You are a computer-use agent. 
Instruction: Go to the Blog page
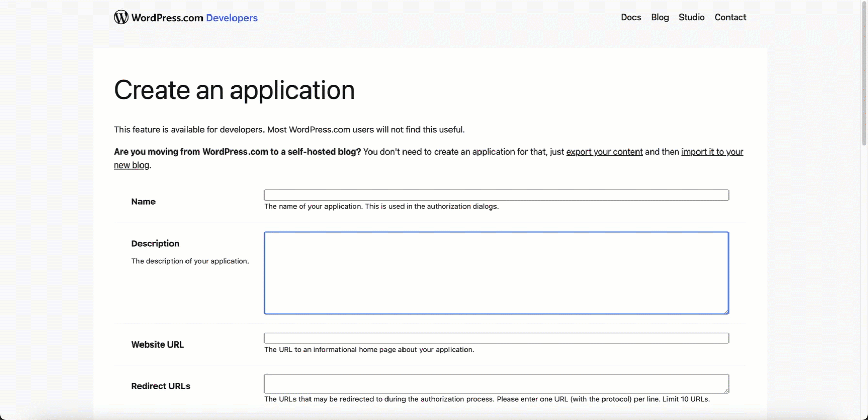click(x=660, y=17)
